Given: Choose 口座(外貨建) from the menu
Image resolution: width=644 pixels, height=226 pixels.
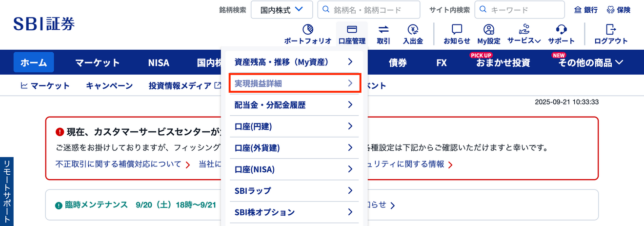Looking at the screenshot, I should [x=294, y=148].
